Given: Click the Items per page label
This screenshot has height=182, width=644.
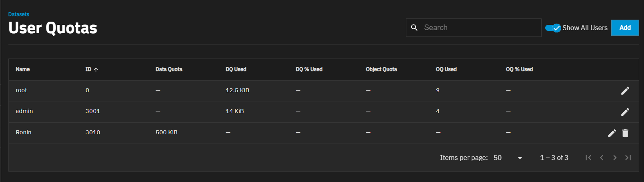Looking at the screenshot, I should click(464, 158).
